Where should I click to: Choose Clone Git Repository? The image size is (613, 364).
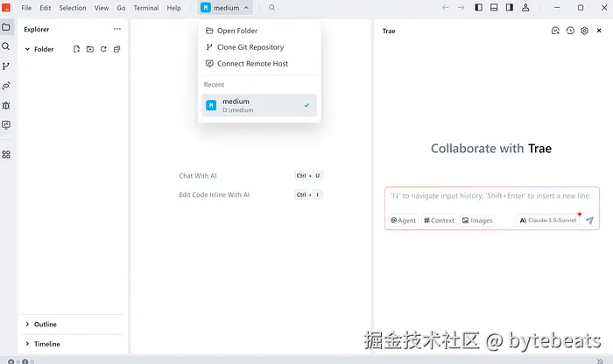tap(259, 47)
